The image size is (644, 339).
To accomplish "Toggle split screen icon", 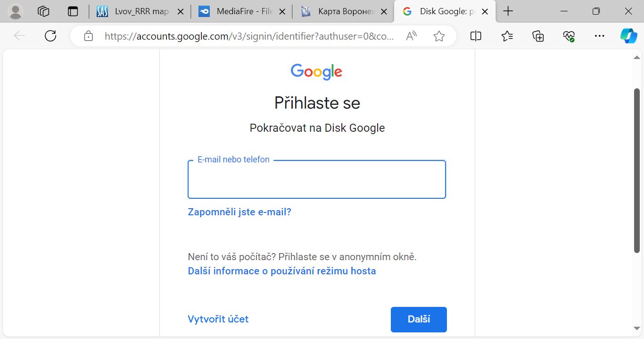I will coord(476,36).
